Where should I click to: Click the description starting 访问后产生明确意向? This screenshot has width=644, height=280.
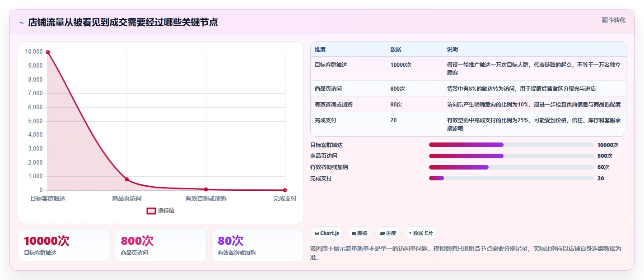coord(534,105)
